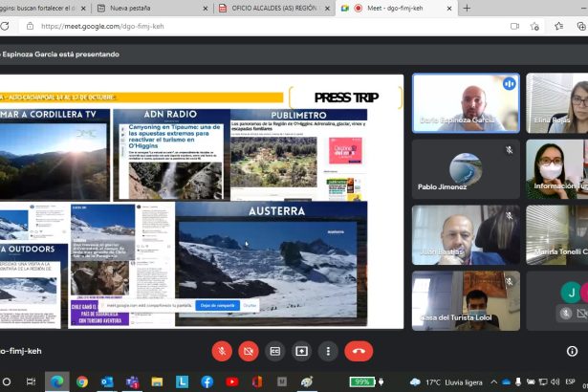Select Pablo Jimenez participant tile
The image size is (588, 392).
tap(466, 169)
